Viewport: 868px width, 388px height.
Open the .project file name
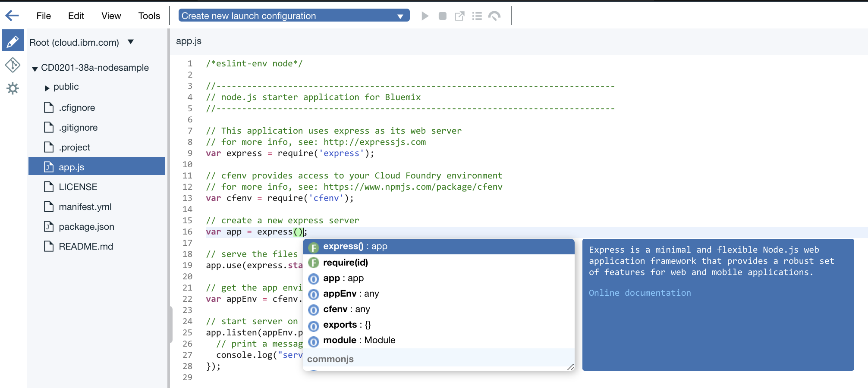pyautogui.click(x=75, y=147)
